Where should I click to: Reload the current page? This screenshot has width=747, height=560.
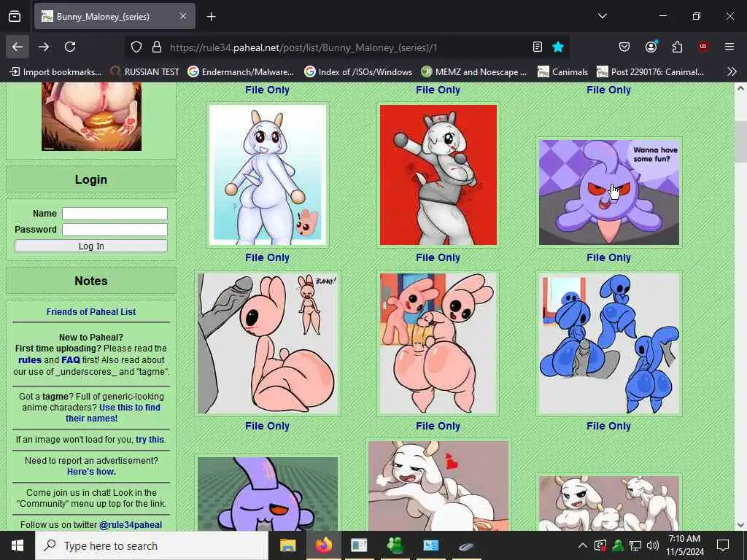[70, 47]
